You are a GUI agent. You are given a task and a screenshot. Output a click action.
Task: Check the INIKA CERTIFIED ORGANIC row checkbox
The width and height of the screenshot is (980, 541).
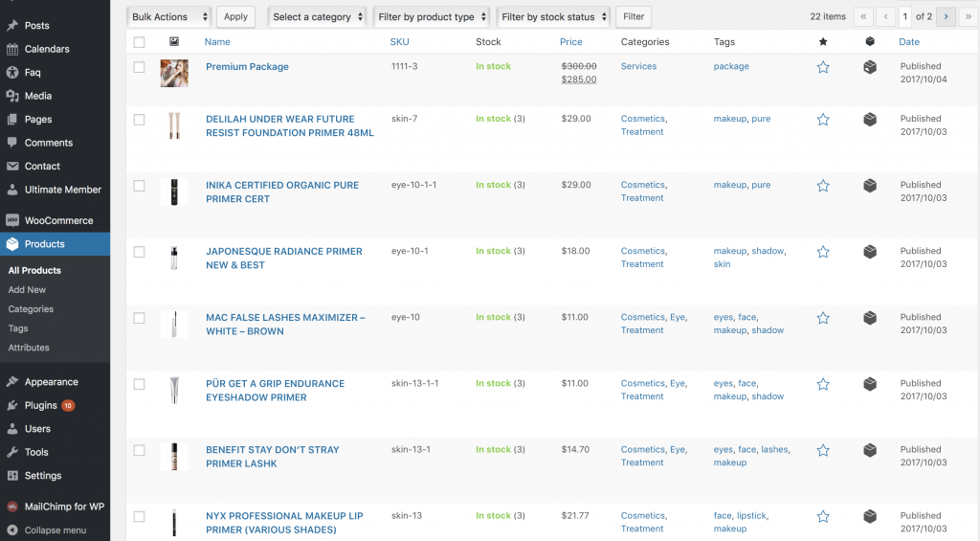140,186
